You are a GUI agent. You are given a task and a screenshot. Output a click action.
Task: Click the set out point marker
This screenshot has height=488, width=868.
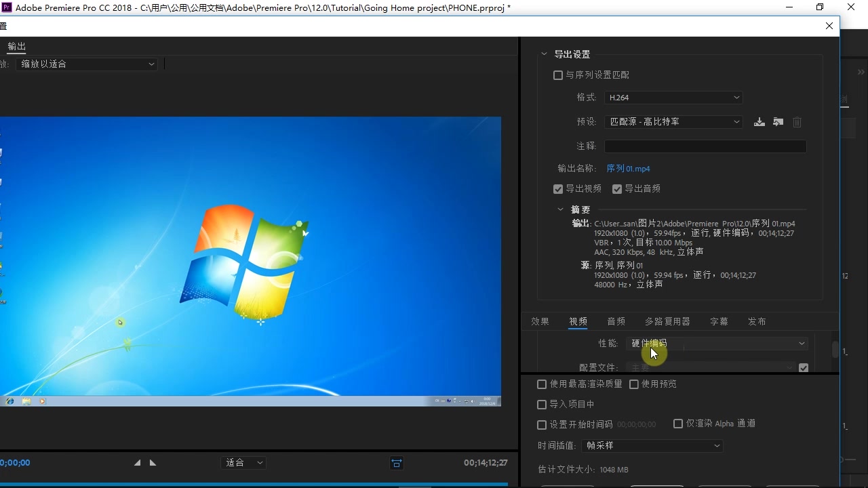coord(153,463)
